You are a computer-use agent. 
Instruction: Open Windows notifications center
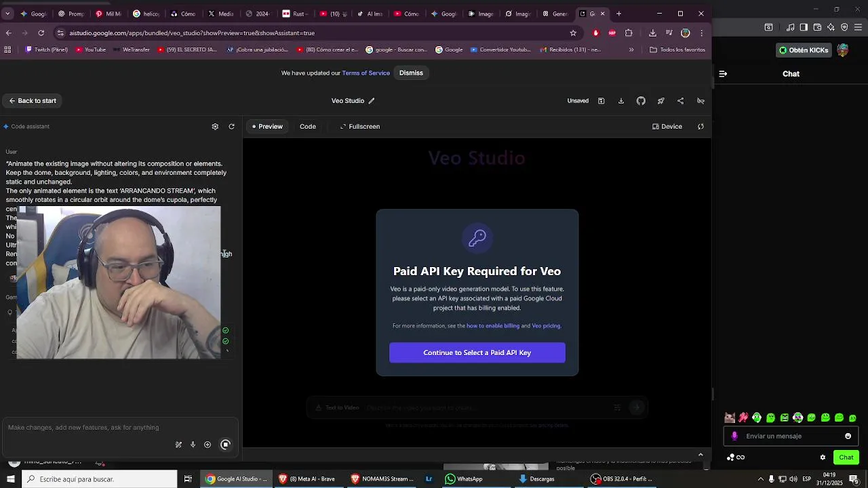coord(854,479)
